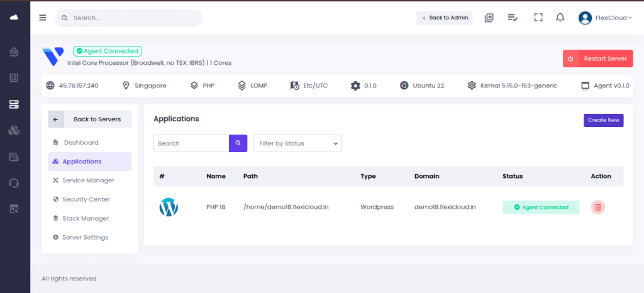Go to Stack Manager section
This screenshot has height=293, width=644.
(x=86, y=218)
